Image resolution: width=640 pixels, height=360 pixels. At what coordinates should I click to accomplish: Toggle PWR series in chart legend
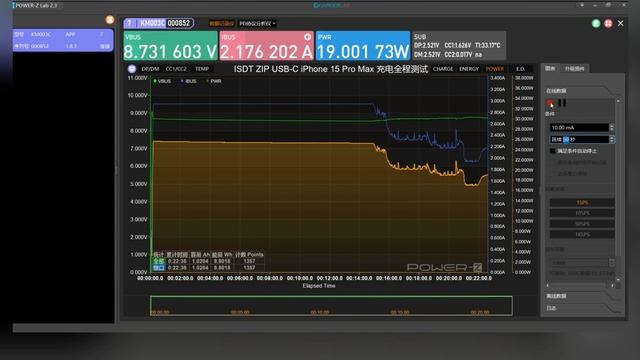point(214,81)
